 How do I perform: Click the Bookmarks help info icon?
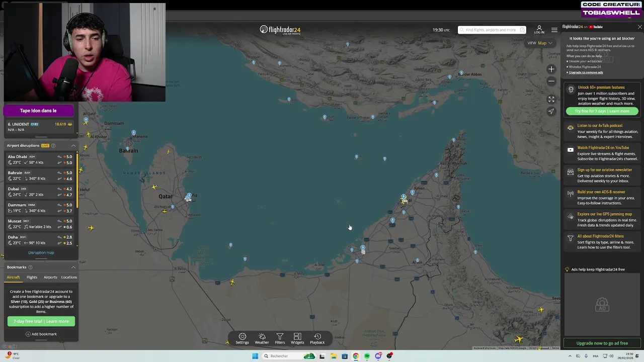30,267
